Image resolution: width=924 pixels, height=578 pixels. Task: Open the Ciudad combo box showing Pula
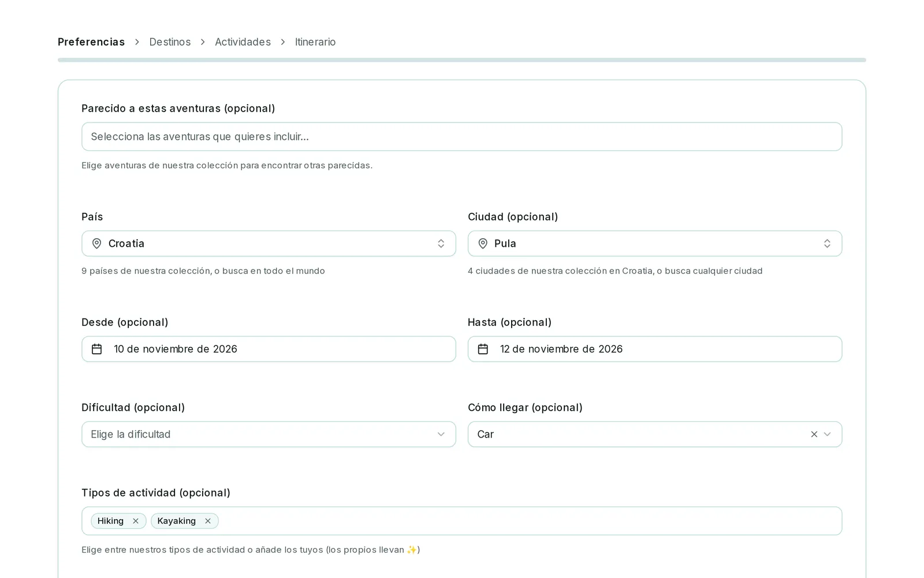(x=655, y=244)
